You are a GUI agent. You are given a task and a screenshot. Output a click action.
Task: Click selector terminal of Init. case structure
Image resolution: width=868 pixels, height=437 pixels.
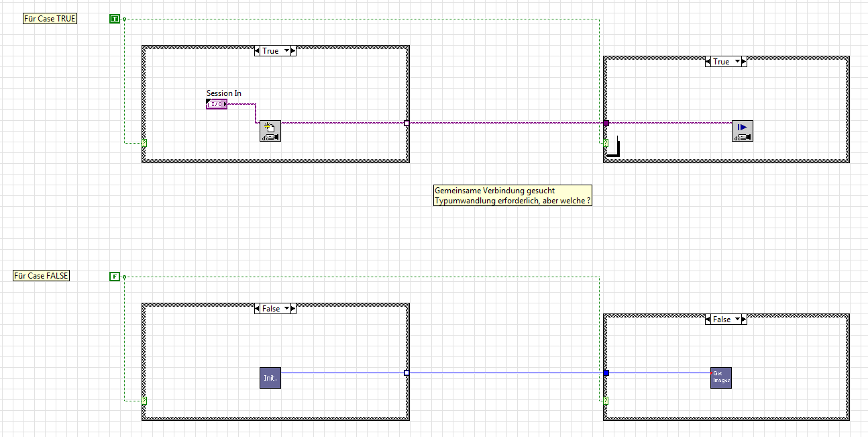pyautogui.click(x=144, y=401)
